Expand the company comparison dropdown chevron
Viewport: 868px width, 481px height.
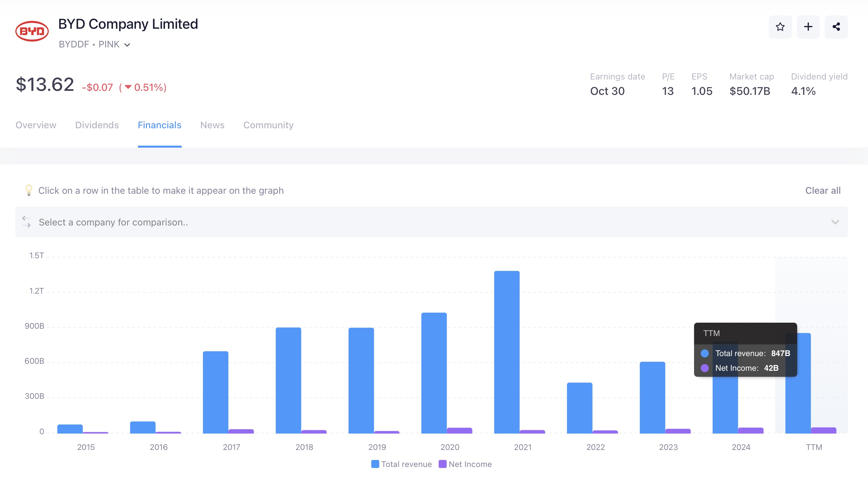coord(835,222)
